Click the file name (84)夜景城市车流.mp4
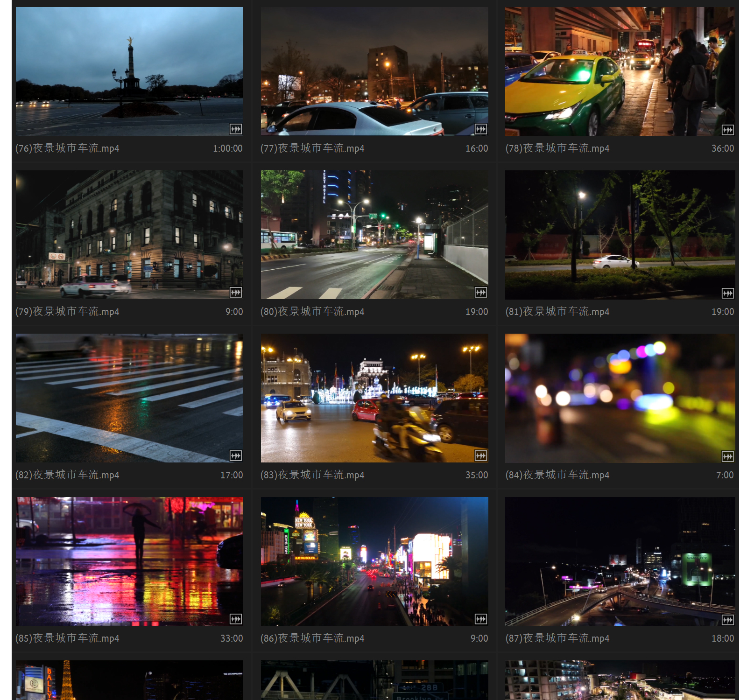 [557, 475]
